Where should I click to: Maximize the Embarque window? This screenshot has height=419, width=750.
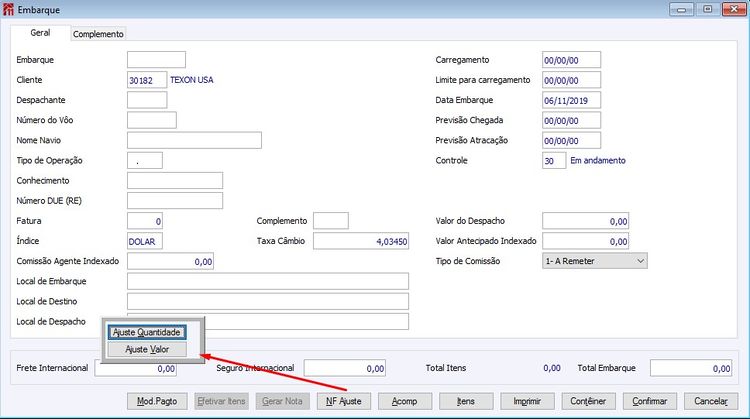[x=708, y=9]
